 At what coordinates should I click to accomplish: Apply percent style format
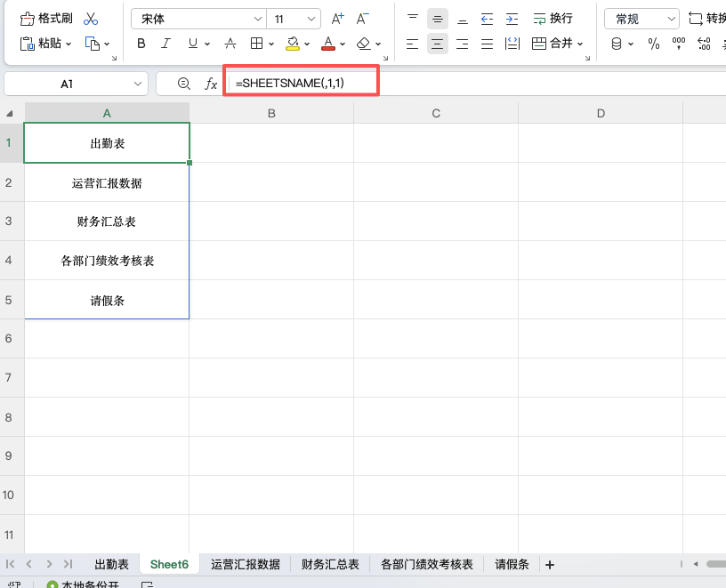(654, 44)
